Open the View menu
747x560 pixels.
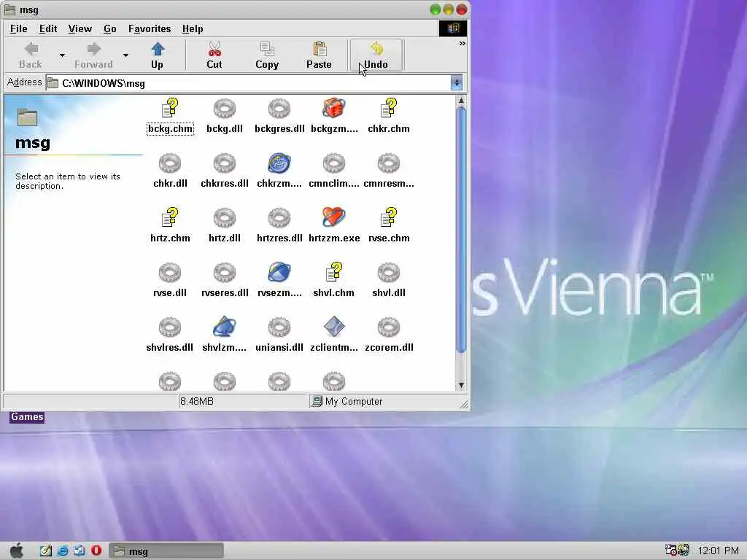click(x=80, y=29)
